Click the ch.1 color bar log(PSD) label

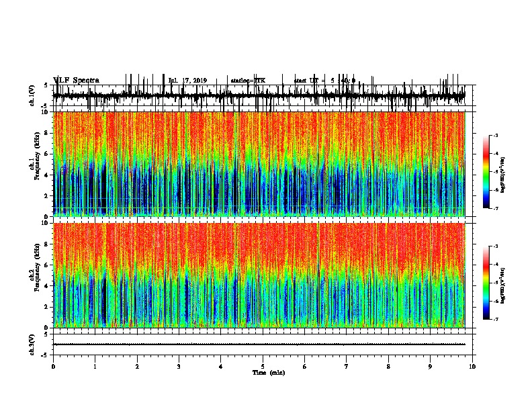(503, 175)
